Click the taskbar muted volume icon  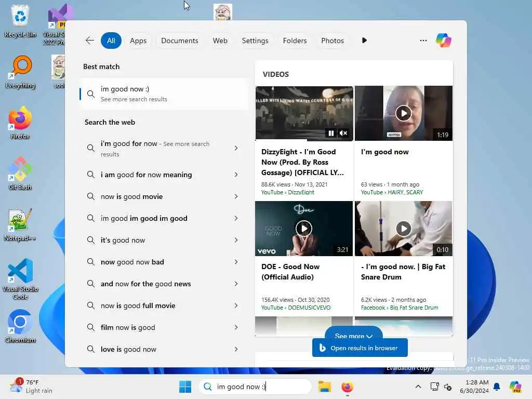(448, 387)
